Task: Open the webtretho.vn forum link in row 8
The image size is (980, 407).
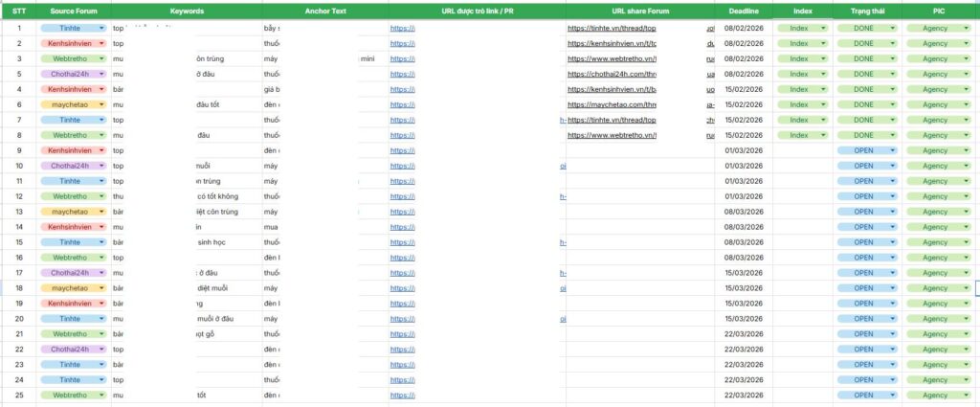Action: click(x=612, y=135)
